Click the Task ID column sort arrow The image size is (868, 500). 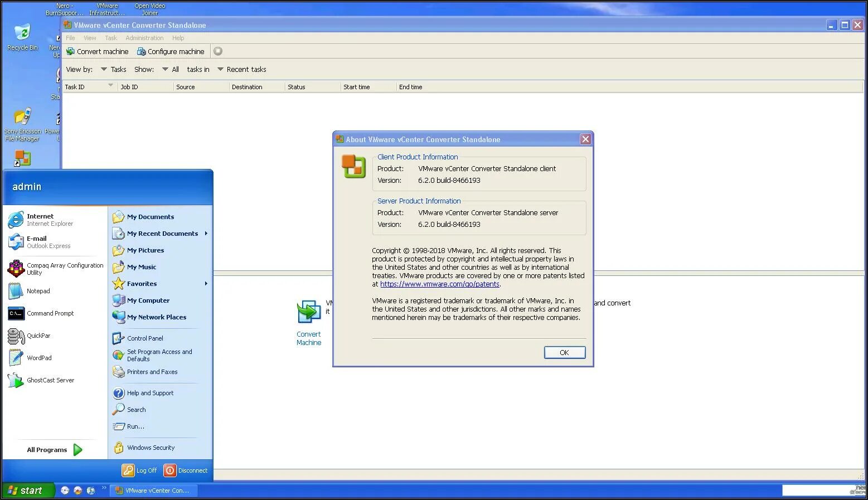[x=110, y=85]
